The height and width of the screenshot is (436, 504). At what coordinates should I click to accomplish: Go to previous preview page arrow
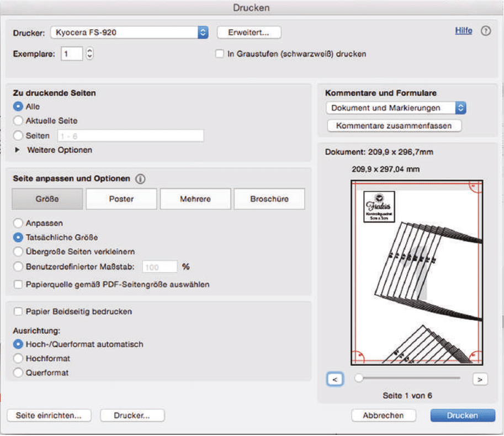334,379
